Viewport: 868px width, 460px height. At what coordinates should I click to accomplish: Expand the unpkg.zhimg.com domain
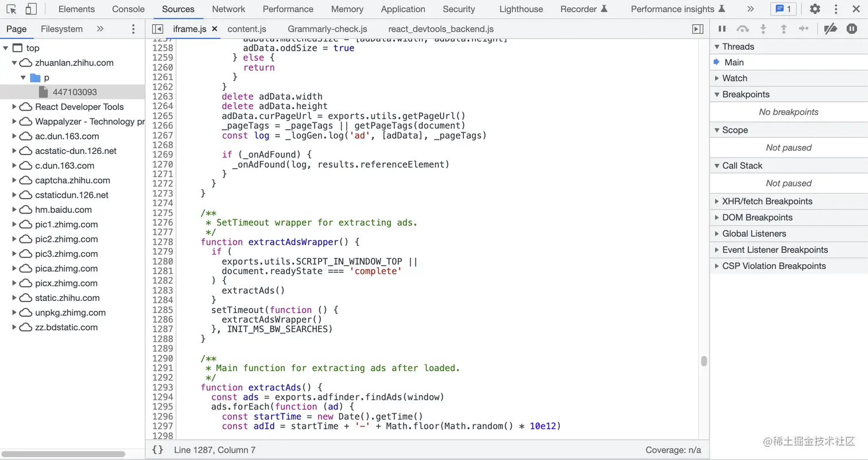coord(14,312)
